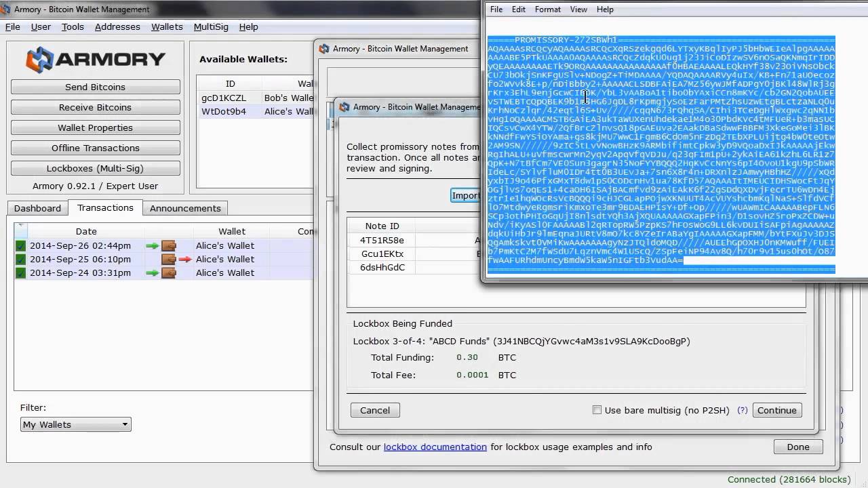Open the Tools menu in Armory
Image resolution: width=868 pixels, height=488 pixels.
coord(73,27)
